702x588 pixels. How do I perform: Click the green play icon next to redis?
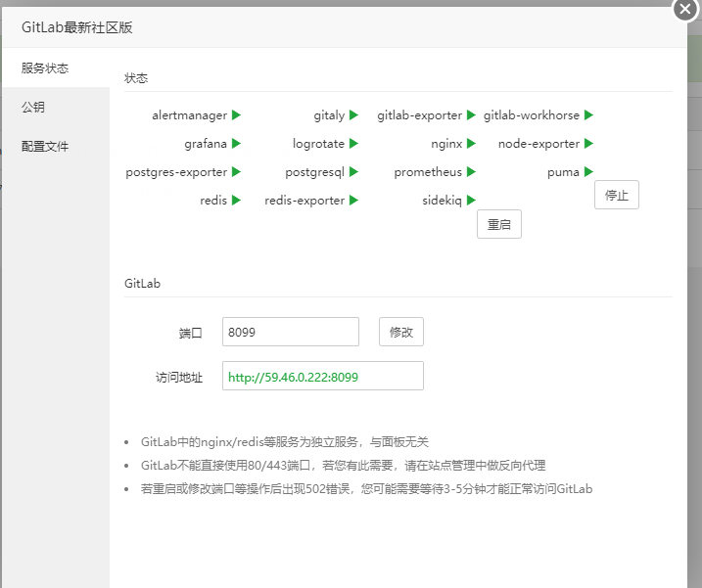point(236,200)
